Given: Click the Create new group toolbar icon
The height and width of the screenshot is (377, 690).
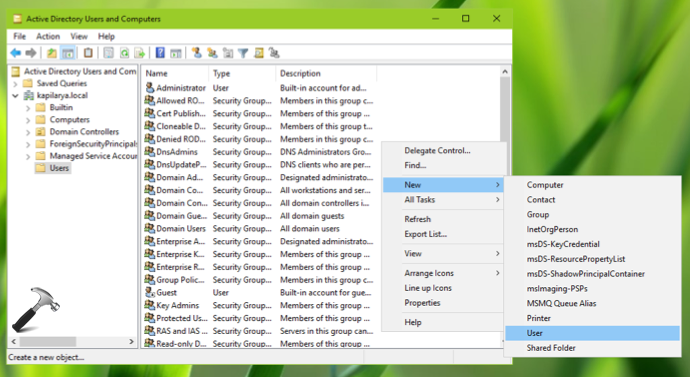Looking at the screenshot, I should point(212,53).
